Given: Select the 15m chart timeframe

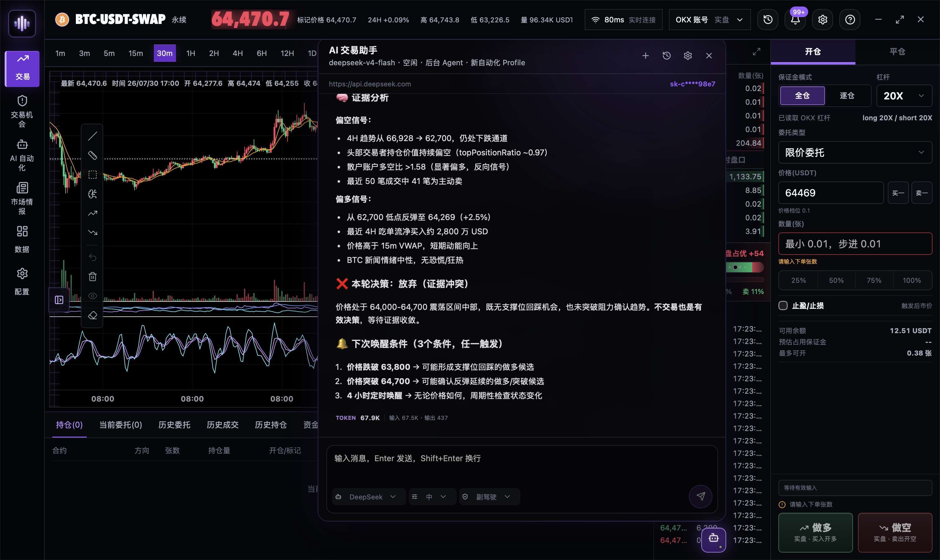Looking at the screenshot, I should pyautogui.click(x=136, y=53).
